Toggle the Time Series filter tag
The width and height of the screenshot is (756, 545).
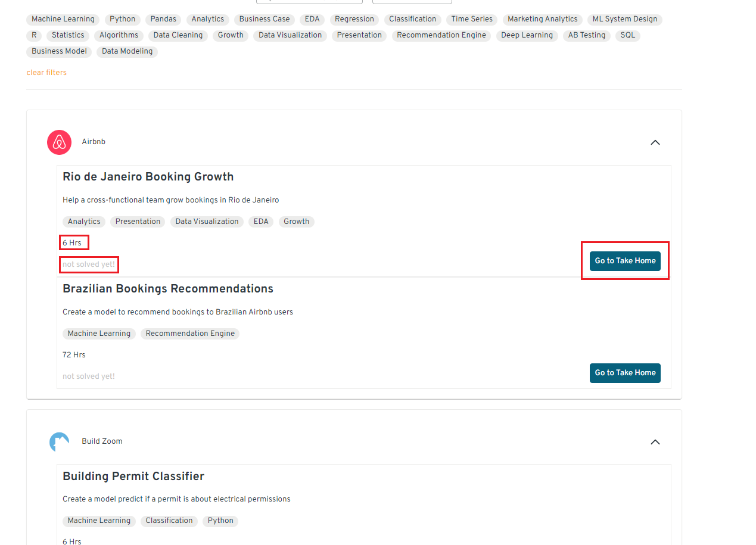click(x=471, y=19)
